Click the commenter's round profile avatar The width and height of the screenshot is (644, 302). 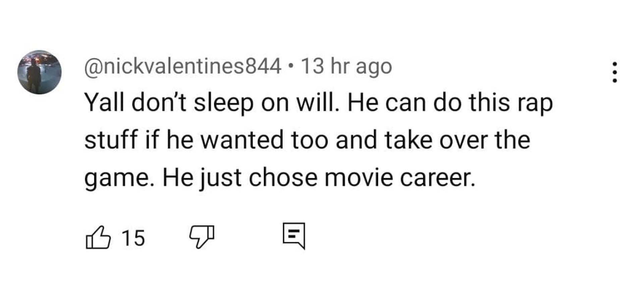click(x=40, y=72)
